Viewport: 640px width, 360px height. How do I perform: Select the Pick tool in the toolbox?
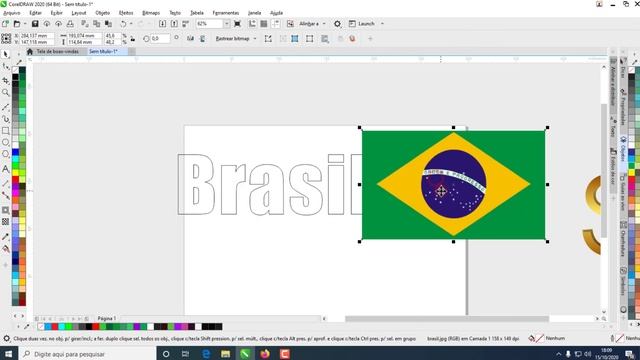point(5,54)
